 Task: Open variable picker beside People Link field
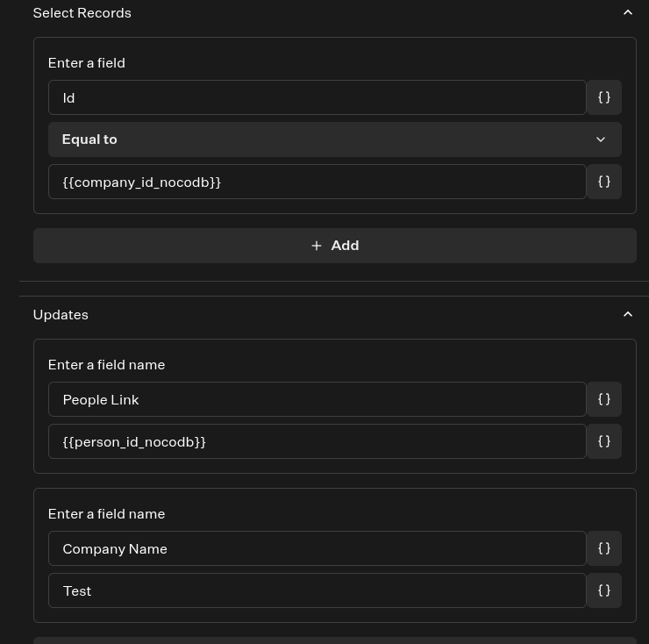pyautogui.click(x=604, y=399)
